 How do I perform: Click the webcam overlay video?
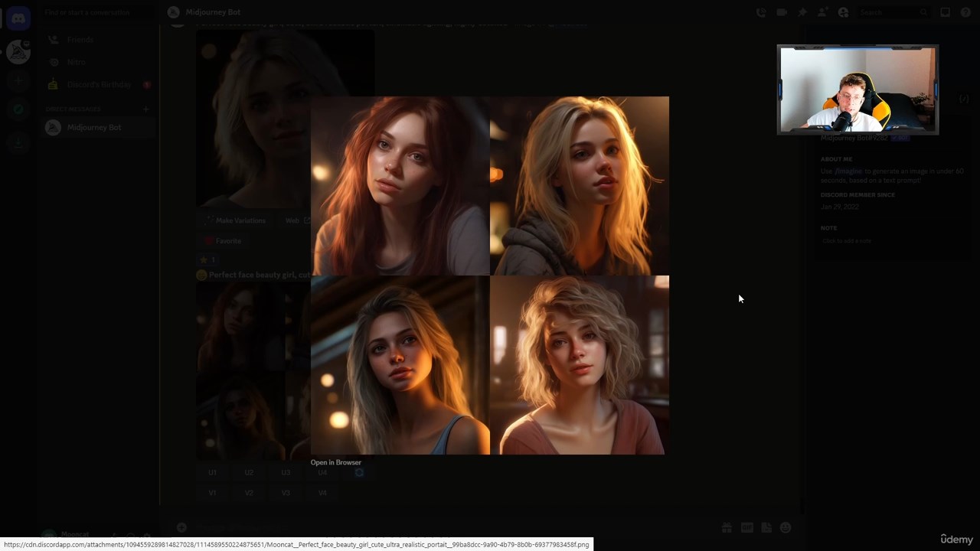pos(857,90)
